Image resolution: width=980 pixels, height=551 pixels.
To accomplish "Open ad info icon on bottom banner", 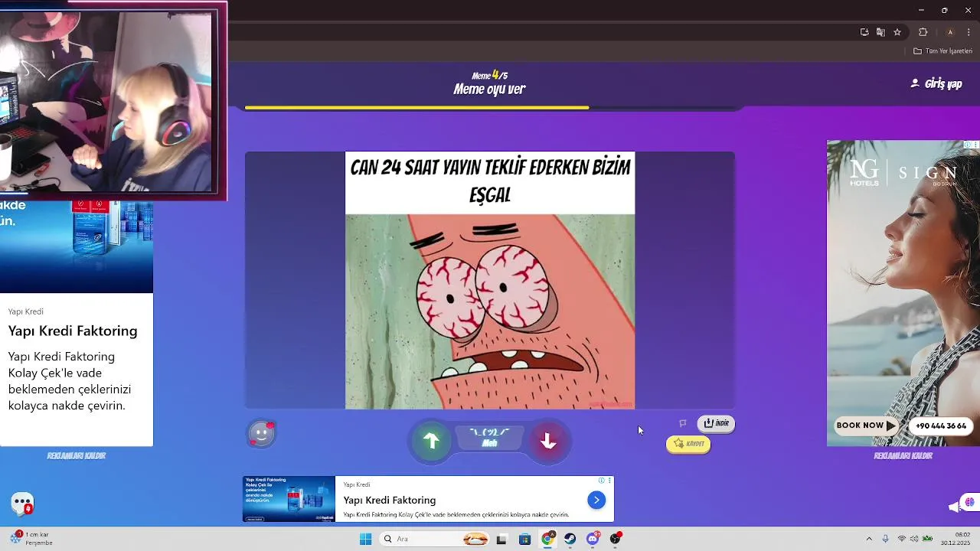I will pos(601,481).
